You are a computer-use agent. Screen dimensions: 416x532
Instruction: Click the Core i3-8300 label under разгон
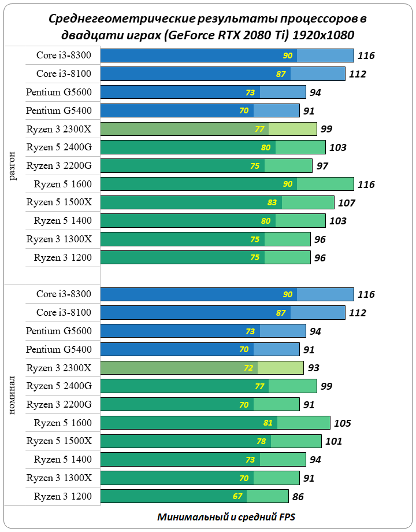point(64,56)
